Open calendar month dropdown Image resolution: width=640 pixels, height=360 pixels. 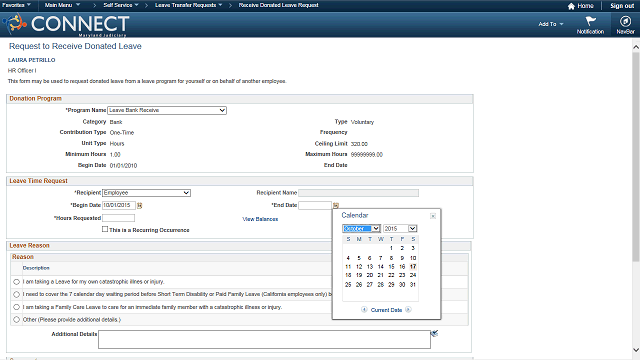tap(362, 229)
